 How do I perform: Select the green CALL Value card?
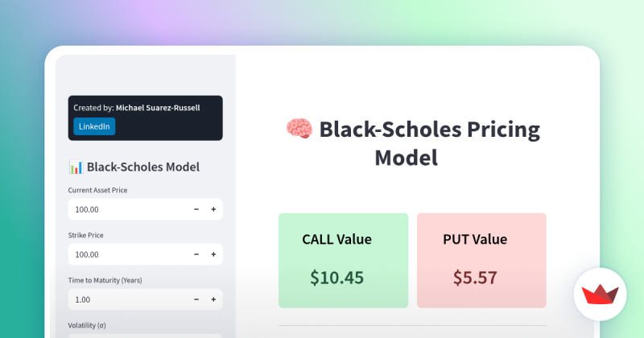(343, 260)
